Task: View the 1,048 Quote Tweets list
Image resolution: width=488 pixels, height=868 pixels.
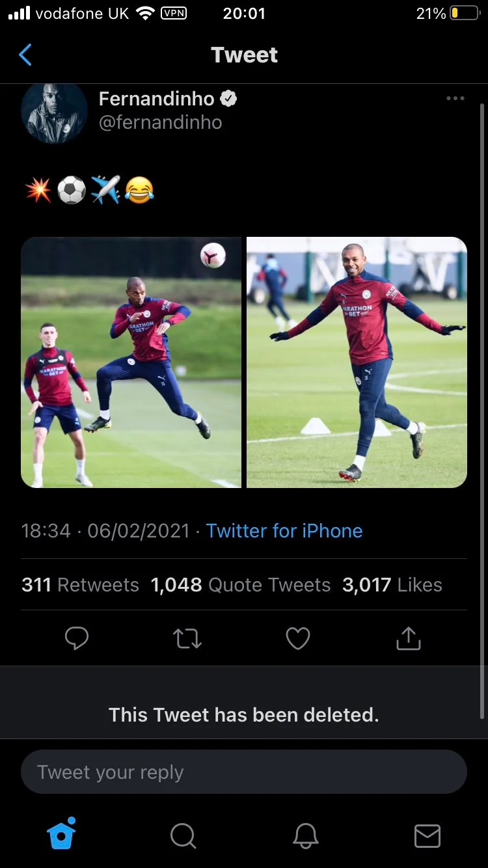Action: pyautogui.click(x=241, y=585)
